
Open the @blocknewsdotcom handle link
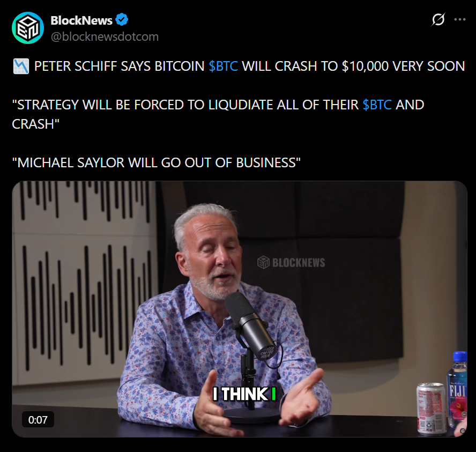(105, 37)
